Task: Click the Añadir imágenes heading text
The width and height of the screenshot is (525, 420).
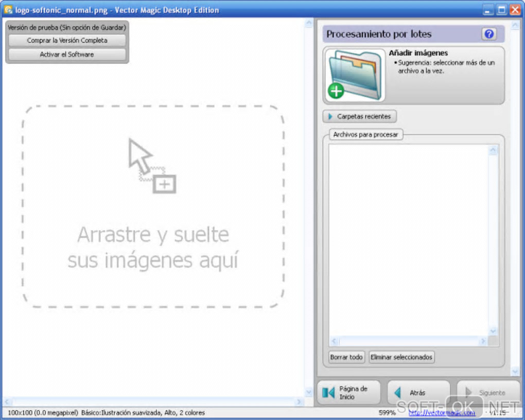Action: tap(418, 53)
